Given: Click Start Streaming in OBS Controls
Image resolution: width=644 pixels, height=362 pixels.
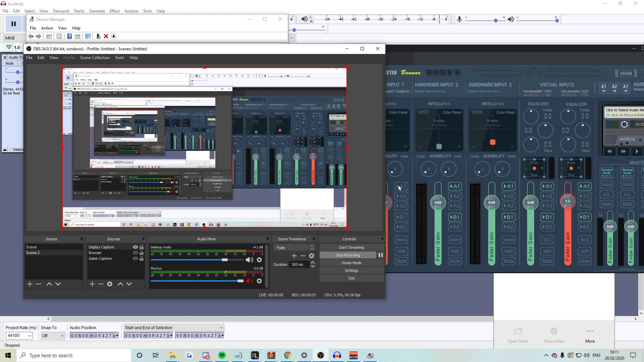Looking at the screenshot, I should 351,247.
